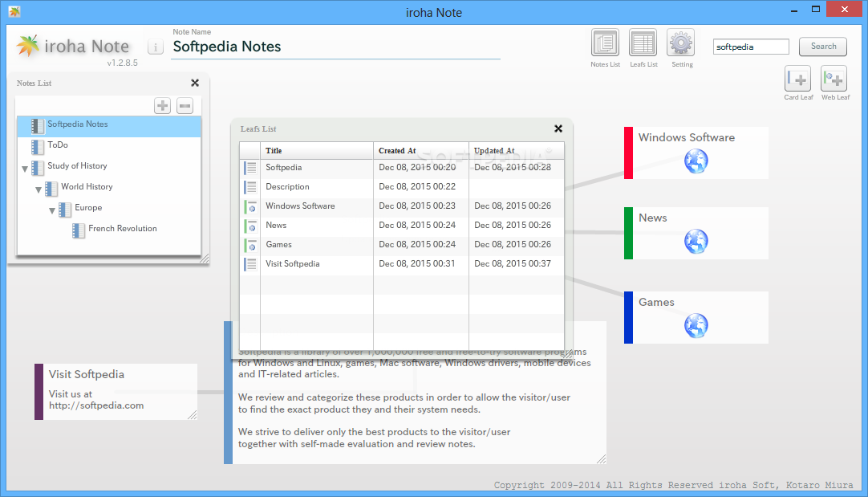Image resolution: width=868 pixels, height=497 pixels.
Task: Click card icon of Visit Softpedia row
Action: 250,264
